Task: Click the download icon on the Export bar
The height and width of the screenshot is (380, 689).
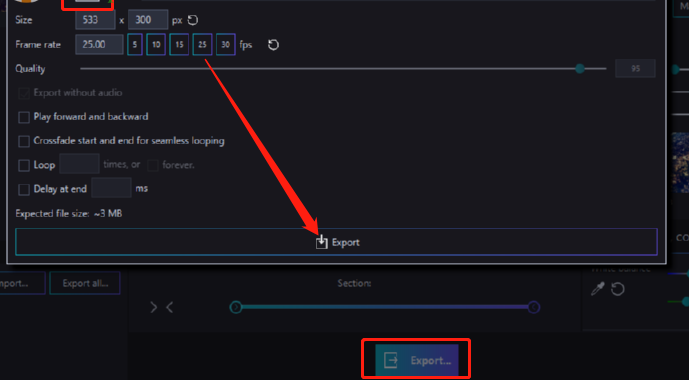Action: point(322,242)
